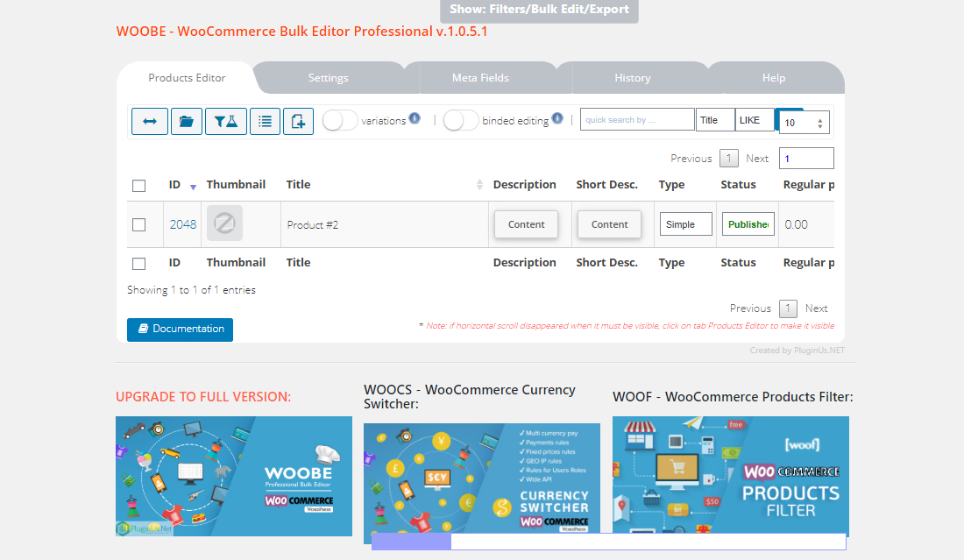
Task: Sort by Title column arrows
Action: click(x=479, y=184)
